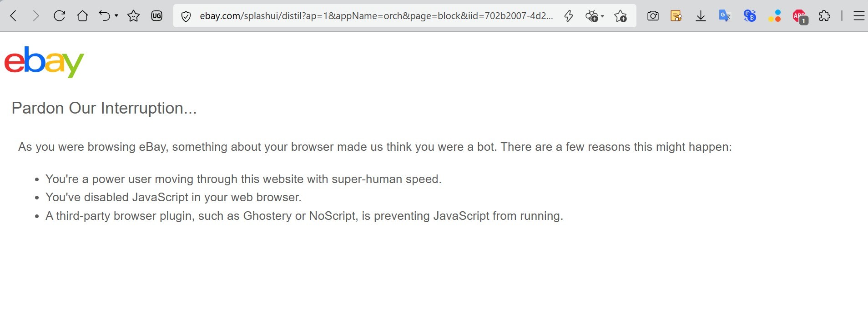Go back to the previous page
868x318 pixels.
[x=14, y=16]
